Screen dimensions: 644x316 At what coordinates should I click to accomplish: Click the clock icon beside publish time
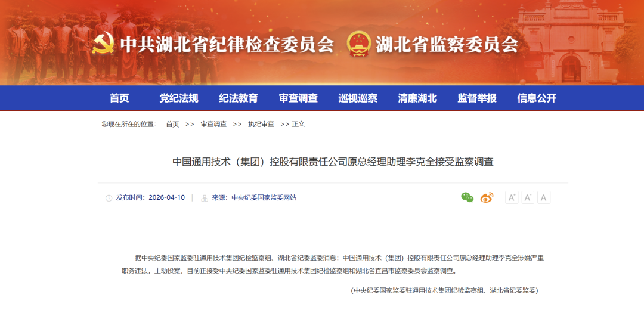[109, 198]
